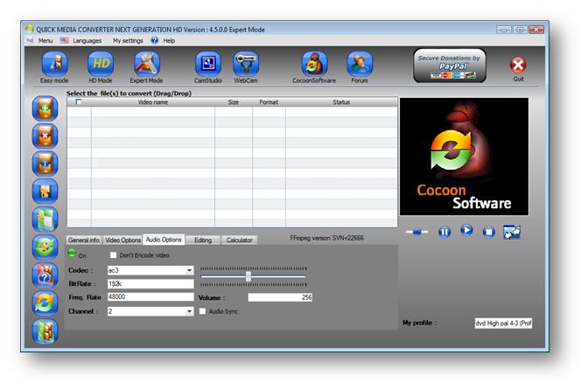Open the Forum icon

(x=360, y=64)
